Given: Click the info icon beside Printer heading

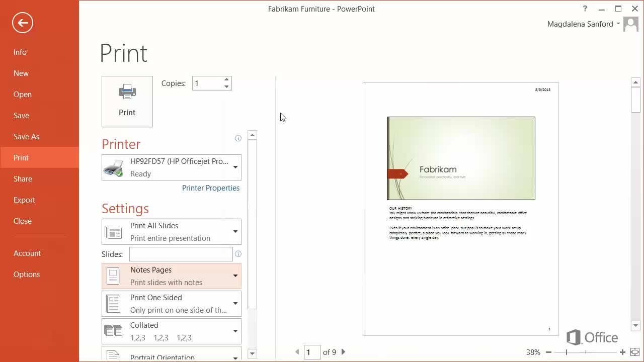Looking at the screenshot, I should click(x=238, y=138).
